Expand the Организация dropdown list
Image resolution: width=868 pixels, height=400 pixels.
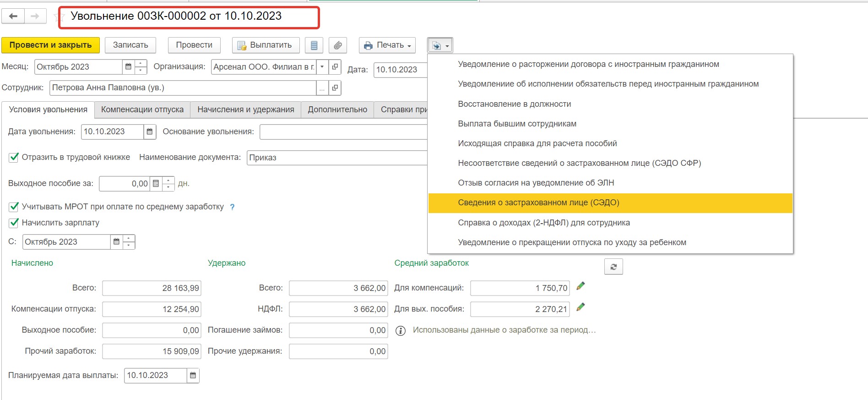pyautogui.click(x=322, y=67)
